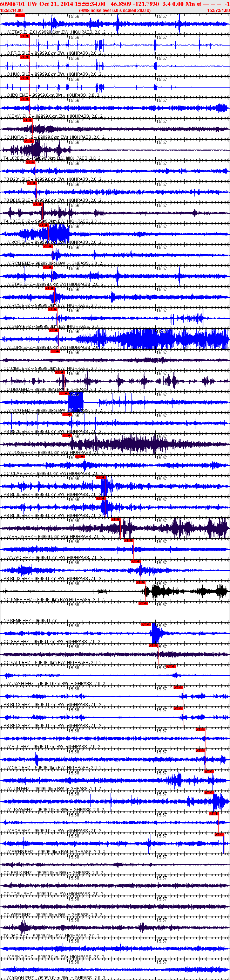The height and width of the screenshot is (980, 230).
Task: Click the red pick marker on the PB B005 EHZ trace
Action: pos(101,477)
